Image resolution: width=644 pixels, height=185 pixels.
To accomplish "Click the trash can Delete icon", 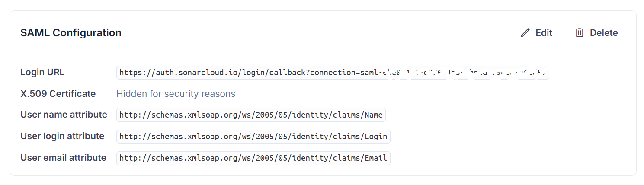I will coord(580,33).
